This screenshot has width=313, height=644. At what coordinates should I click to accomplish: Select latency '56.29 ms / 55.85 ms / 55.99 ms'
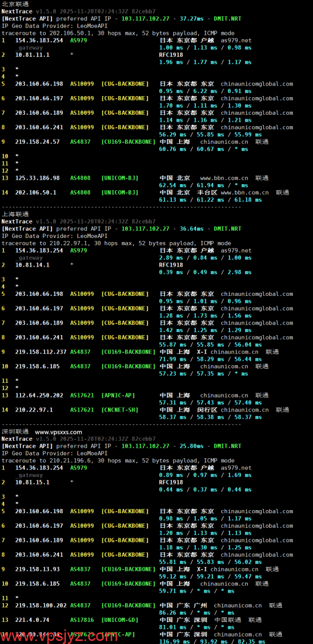click(x=210, y=134)
